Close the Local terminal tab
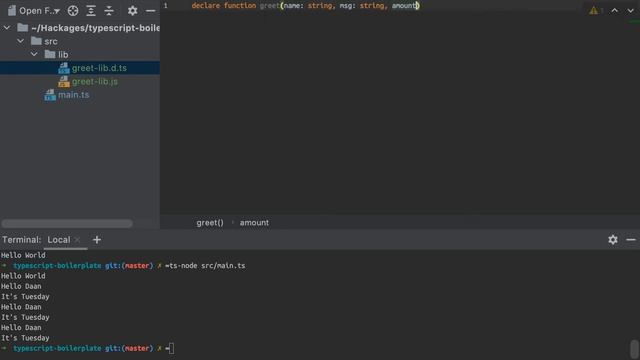Viewport: 640px width, 360px height. [x=78, y=240]
